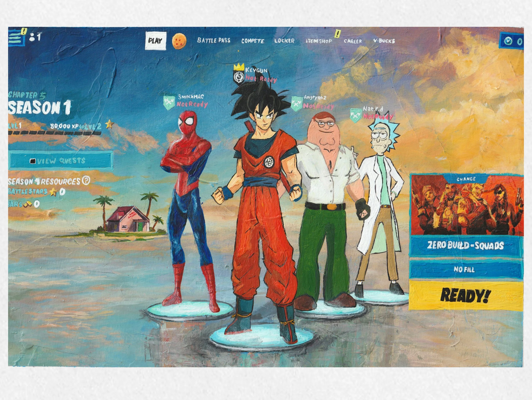Click SminxMAC's "Not Ready" status
This screenshot has height=400, width=532.
[192, 104]
